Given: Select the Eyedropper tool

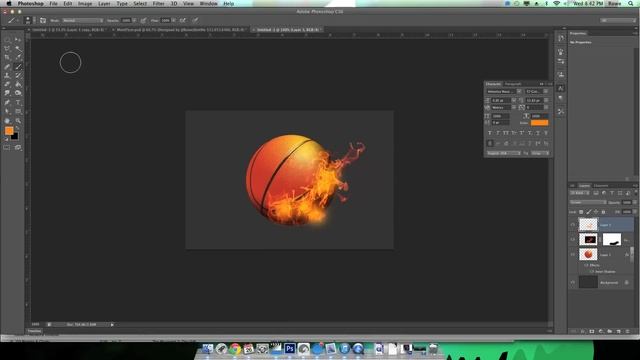Looking at the screenshot, I should point(18,58).
